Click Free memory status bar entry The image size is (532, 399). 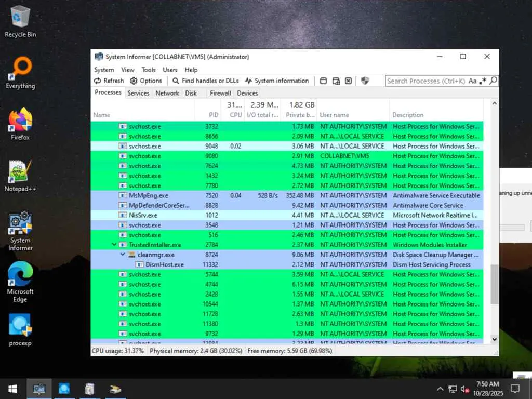[290, 351]
